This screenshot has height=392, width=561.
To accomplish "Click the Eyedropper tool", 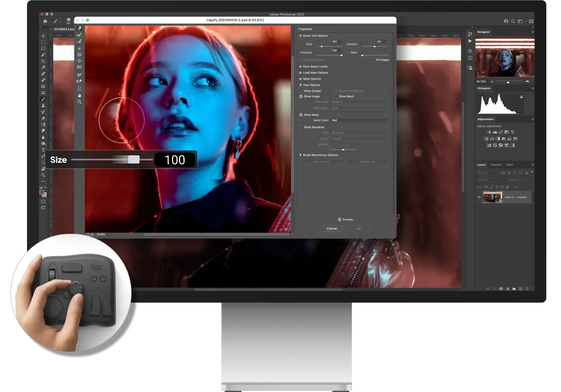I will tap(43, 68).
